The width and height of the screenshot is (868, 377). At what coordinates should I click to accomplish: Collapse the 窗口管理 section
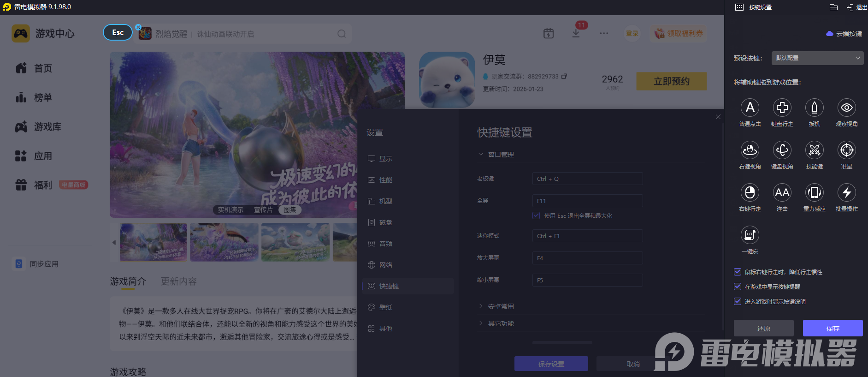pos(481,154)
